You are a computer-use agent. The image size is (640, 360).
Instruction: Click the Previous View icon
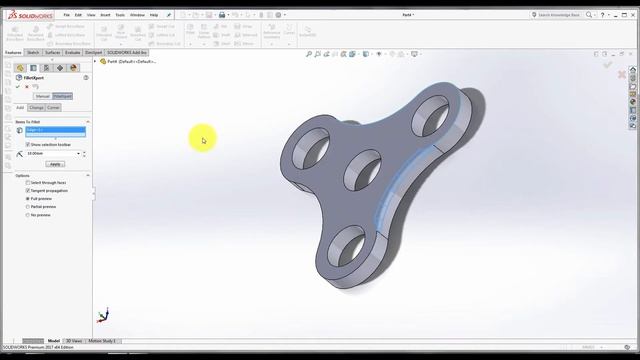tap(327, 54)
